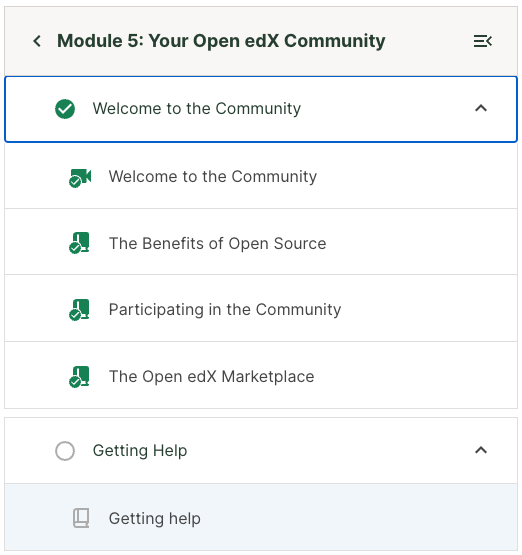Open The Benefits of Open Source unit
The height and width of the screenshot is (555, 522).
pyautogui.click(x=261, y=242)
